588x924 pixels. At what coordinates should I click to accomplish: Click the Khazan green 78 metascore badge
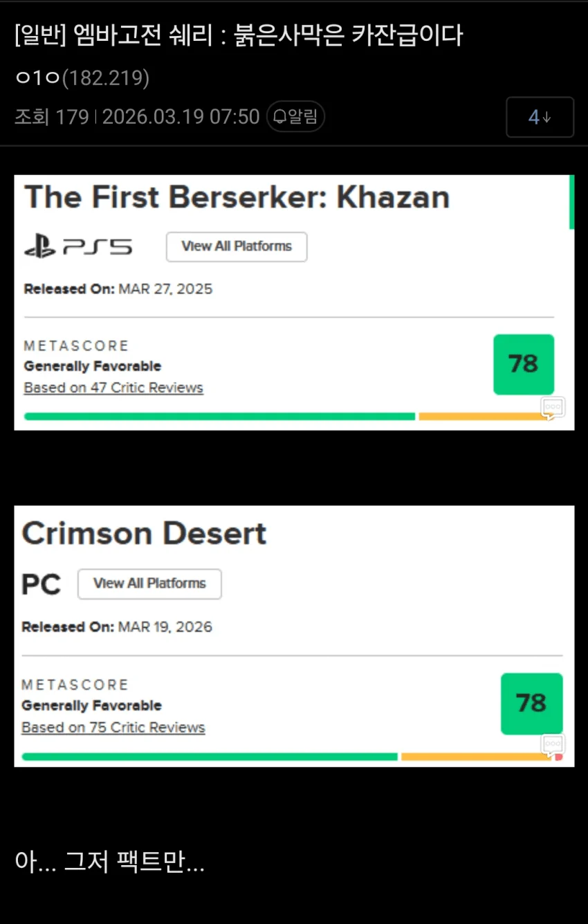click(x=524, y=364)
